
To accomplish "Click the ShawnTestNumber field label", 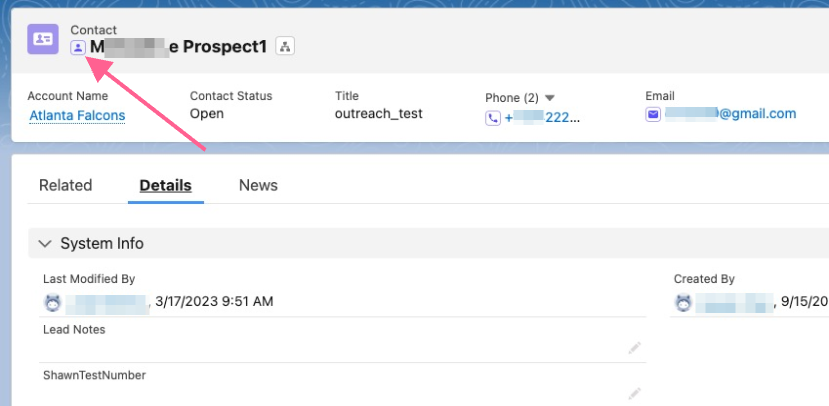I will [95, 375].
